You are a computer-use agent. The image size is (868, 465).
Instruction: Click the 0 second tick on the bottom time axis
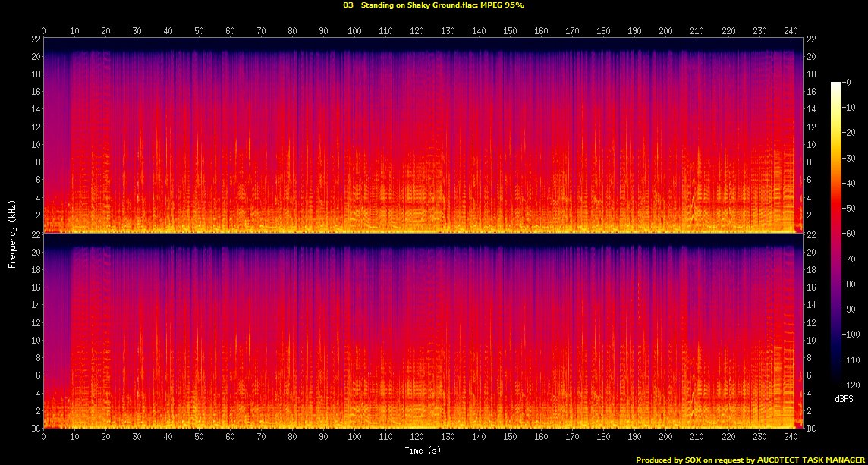43,438
